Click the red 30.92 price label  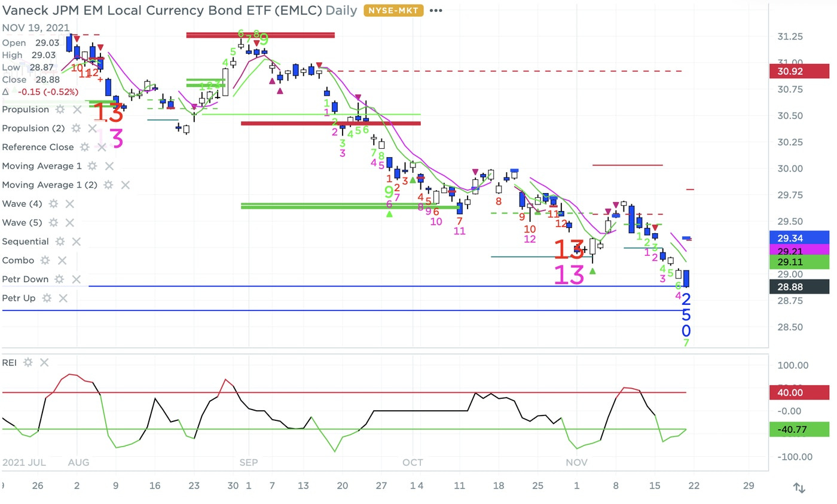coord(800,71)
